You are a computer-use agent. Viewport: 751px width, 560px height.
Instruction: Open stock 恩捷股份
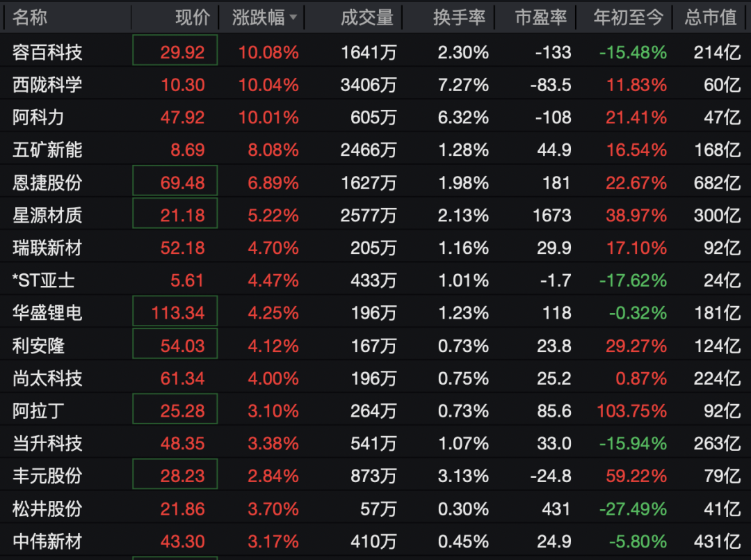click(x=47, y=182)
